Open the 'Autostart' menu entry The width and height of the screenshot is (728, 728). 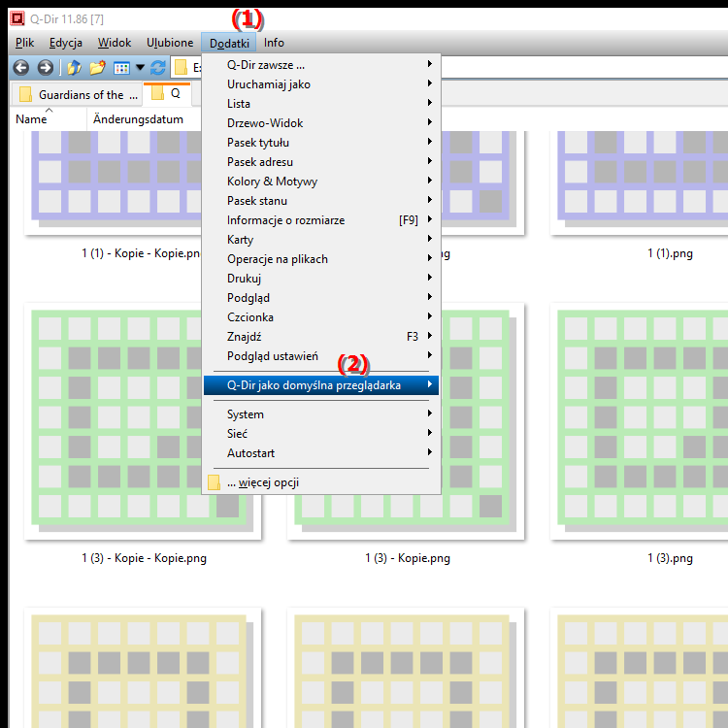tap(321, 453)
